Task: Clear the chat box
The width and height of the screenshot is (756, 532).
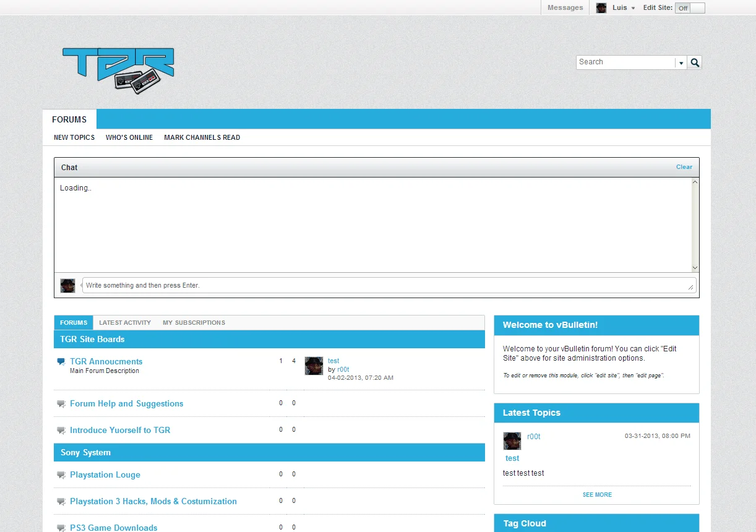Action: point(684,167)
